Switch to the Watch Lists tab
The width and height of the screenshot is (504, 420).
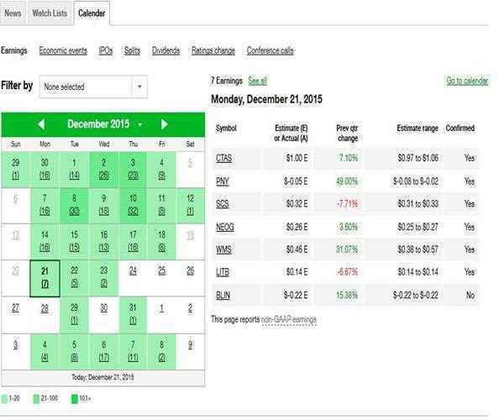pos(50,13)
